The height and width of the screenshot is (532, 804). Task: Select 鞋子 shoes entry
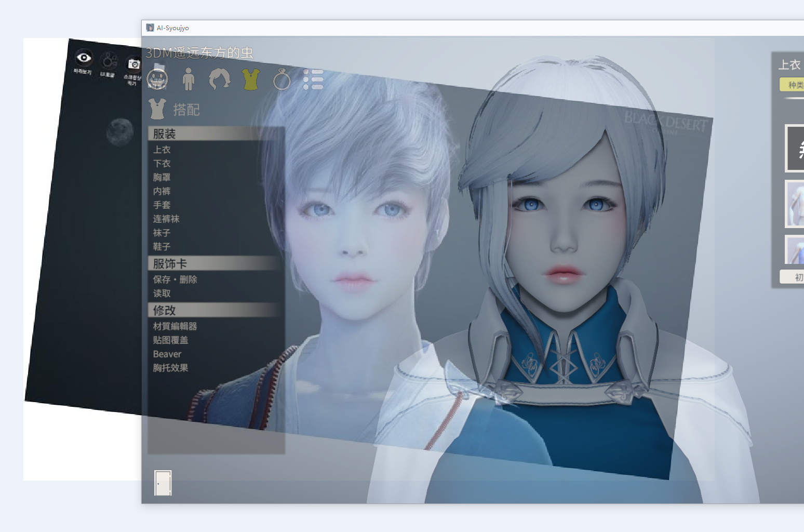coord(162,247)
